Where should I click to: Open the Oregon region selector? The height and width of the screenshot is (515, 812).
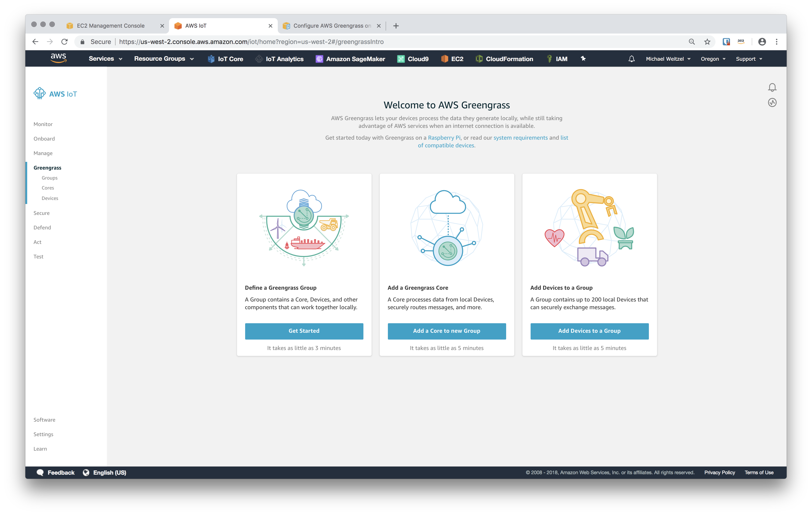713,59
